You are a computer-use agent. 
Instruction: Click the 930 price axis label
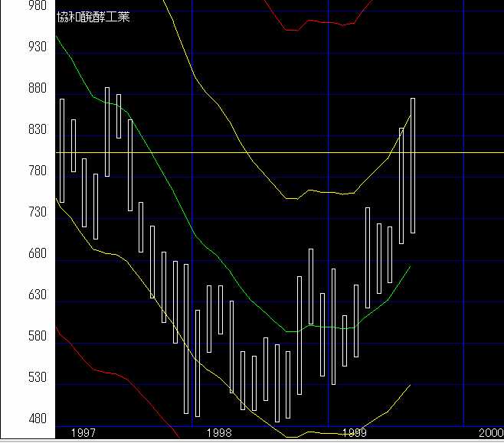[x=15, y=47]
